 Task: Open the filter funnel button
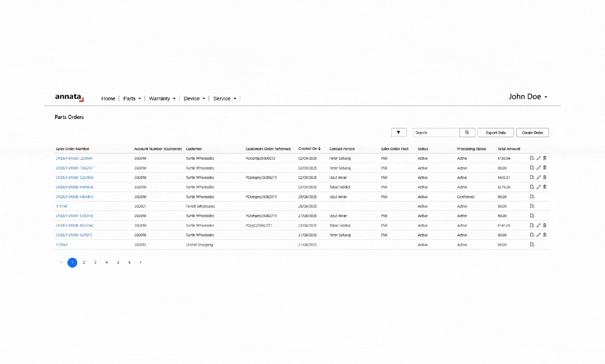[x=399, y=132]
